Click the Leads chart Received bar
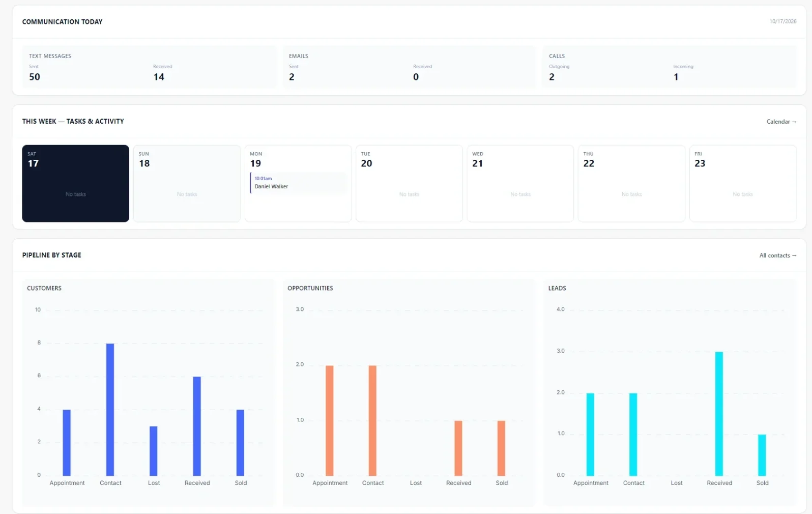This screenshot has width=812, height=514. [x=719, y=414]
